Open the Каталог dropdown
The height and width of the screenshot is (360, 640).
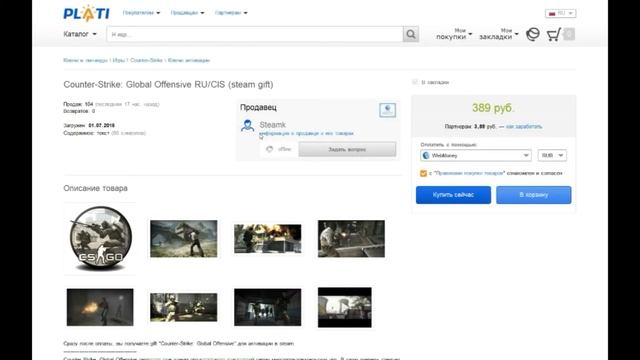point(80,34)
